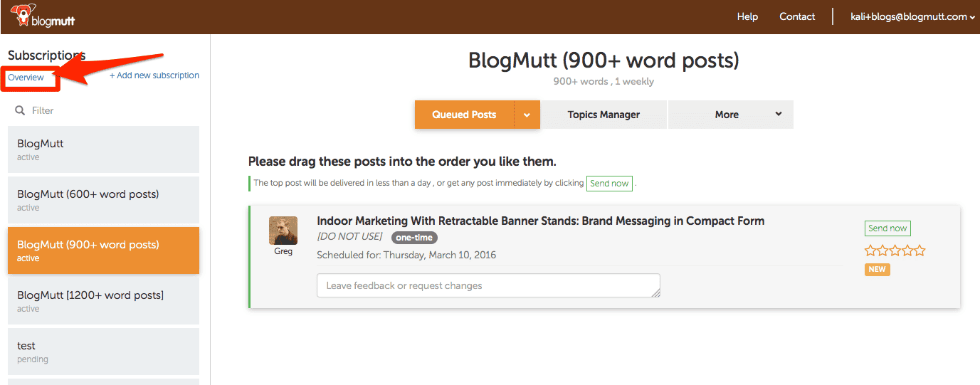The image size is (980, 385).
Task: Click the search magnifier icon beside Filter
Action: click(20, 110)
